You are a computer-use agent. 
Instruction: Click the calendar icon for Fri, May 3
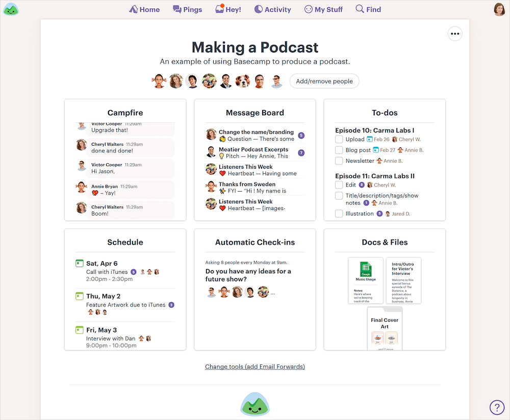pos(80,330)
